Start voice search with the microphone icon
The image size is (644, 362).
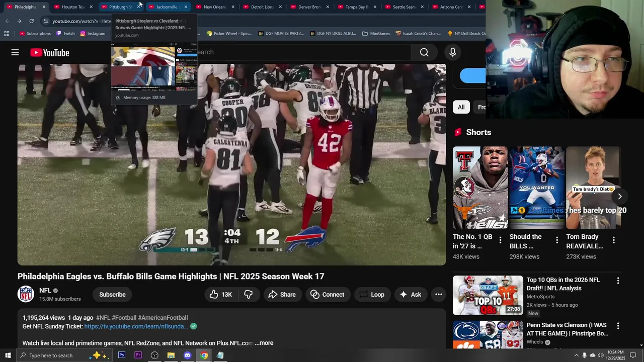point(452,52)
